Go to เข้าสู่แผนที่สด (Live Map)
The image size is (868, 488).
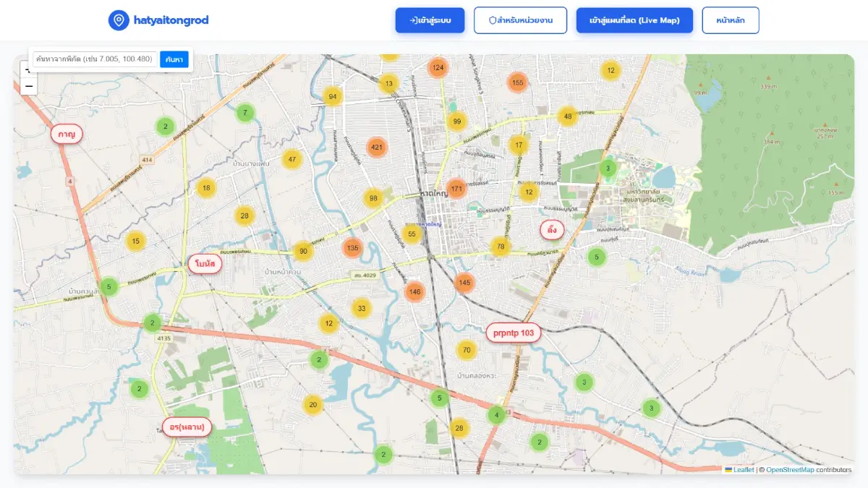click(634, 20)
